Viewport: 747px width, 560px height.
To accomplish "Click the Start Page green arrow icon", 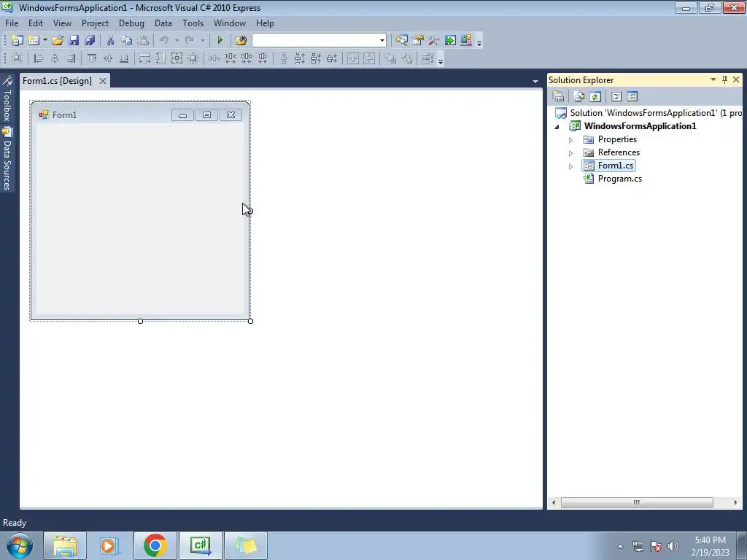I will 450,41.
